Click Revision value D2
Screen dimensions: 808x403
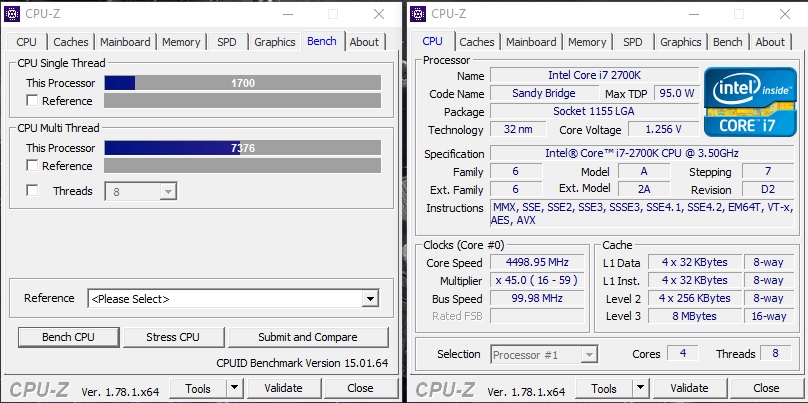(768, 189)
